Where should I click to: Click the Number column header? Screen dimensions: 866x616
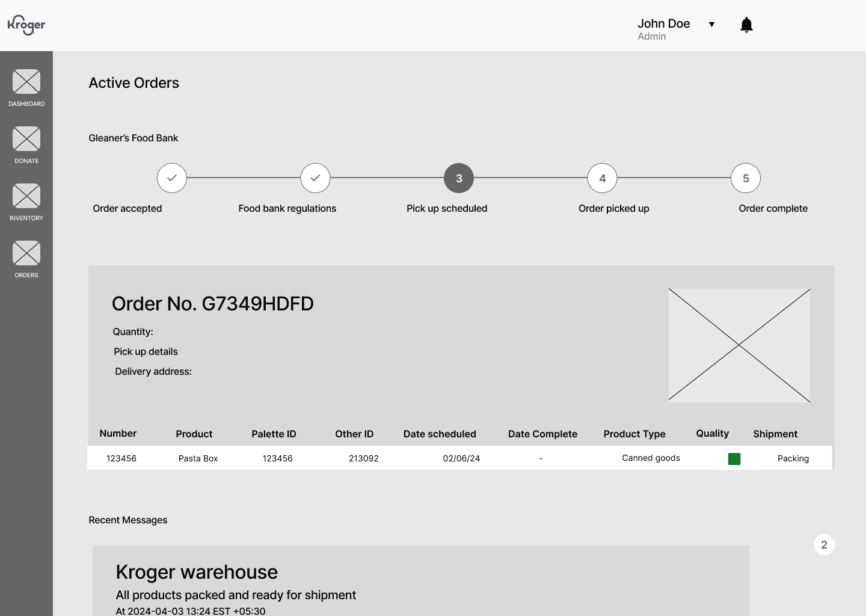[118, 433]
